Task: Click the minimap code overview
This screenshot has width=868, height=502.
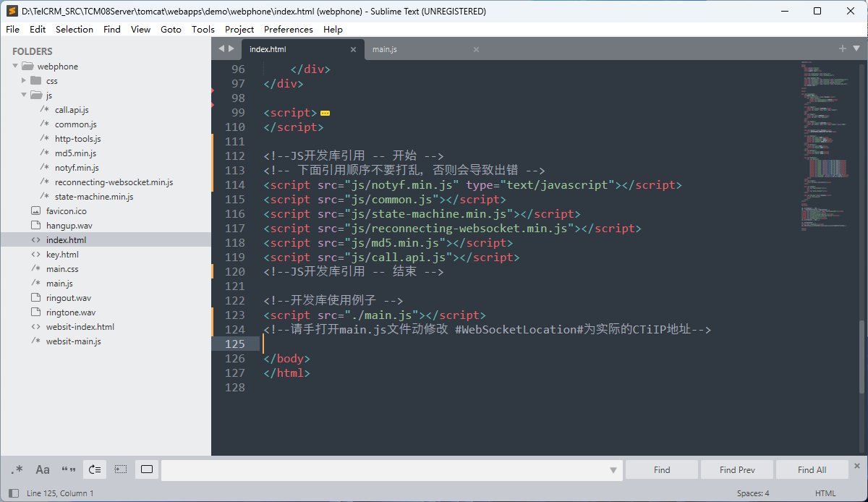Action: pos(827,145)
